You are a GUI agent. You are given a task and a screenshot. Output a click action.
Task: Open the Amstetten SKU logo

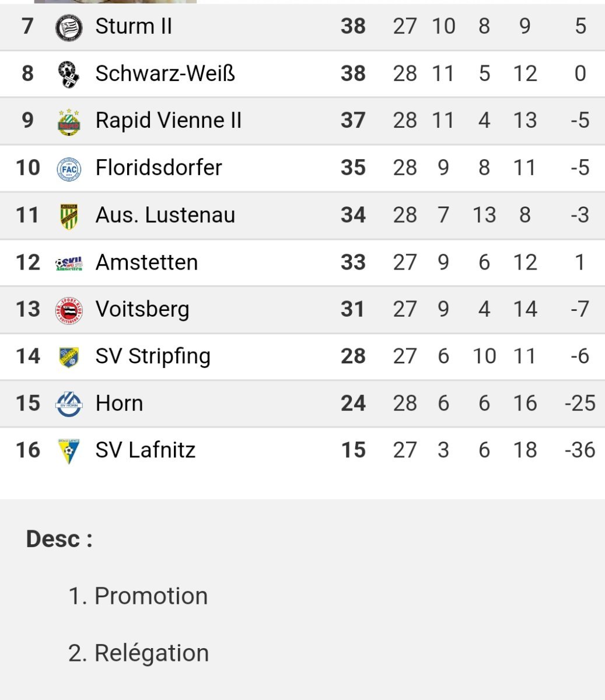(x=69, y=264)
